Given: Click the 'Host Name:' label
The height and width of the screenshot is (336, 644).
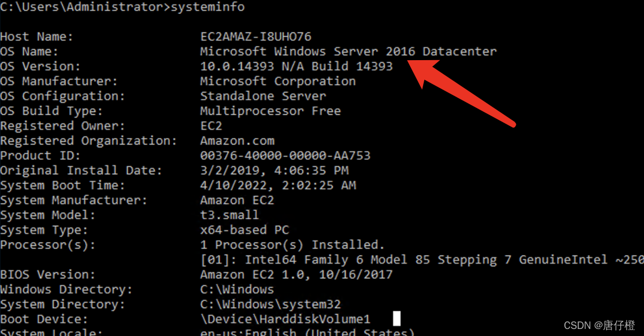Looking at the screenshot, I should click(37, 37).
